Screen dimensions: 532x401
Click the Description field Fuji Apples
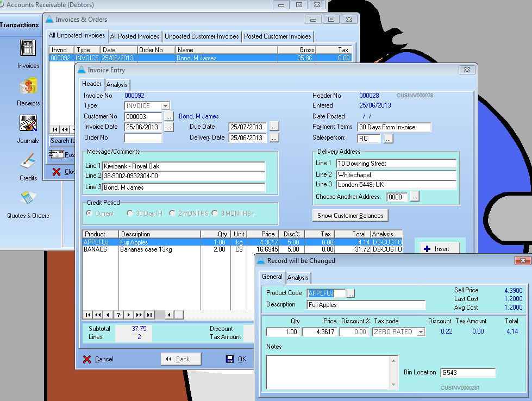click(x=366, y=305)
